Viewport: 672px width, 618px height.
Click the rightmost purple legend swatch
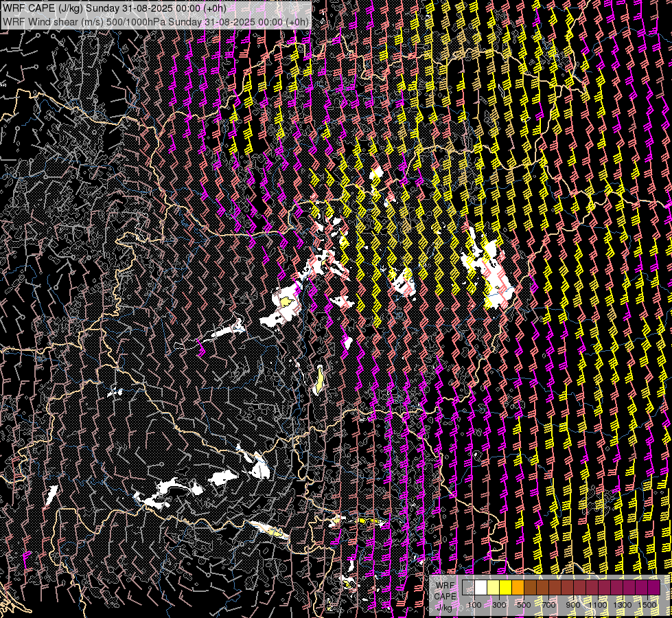(x=654, y=587)
